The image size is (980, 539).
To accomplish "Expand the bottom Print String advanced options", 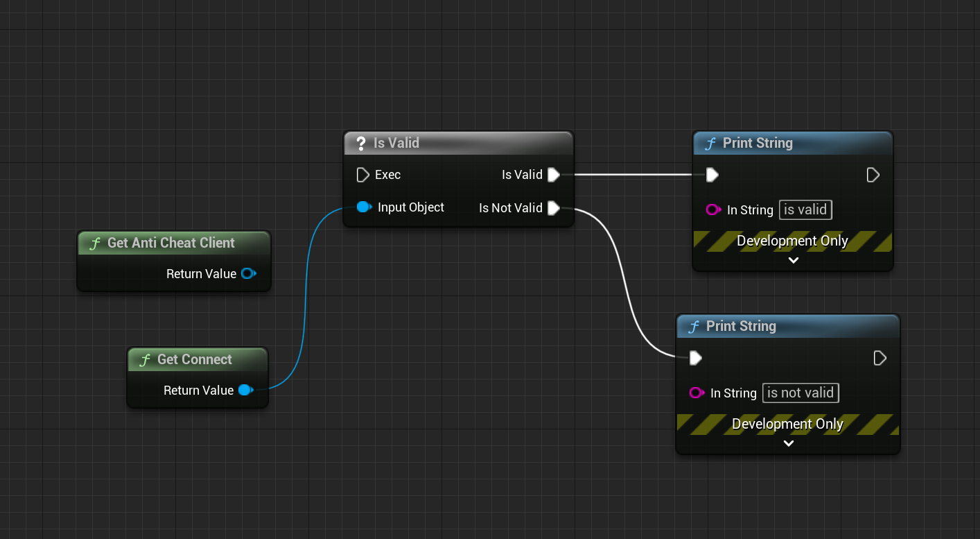I will point(788,443).
